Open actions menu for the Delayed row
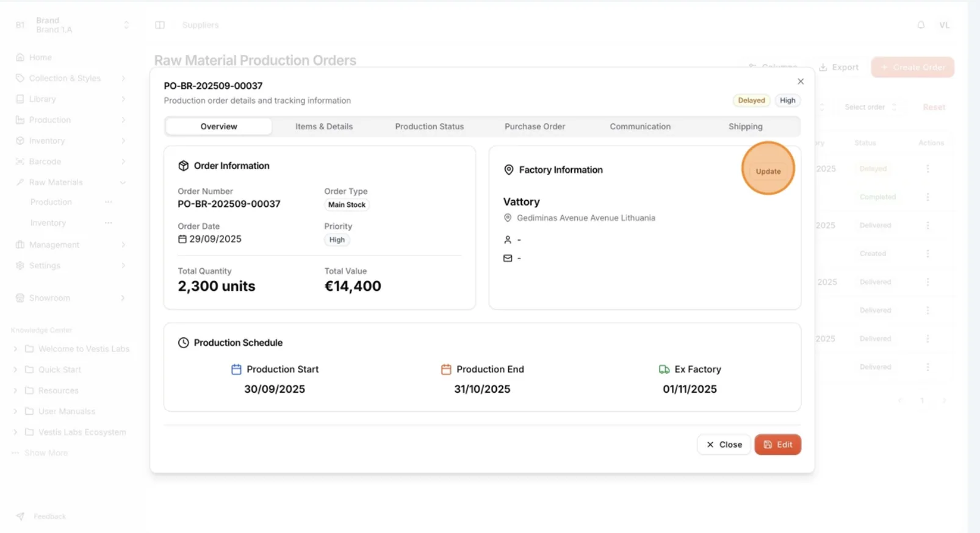Screen dimensions: 980x533 tap(928, 168)
